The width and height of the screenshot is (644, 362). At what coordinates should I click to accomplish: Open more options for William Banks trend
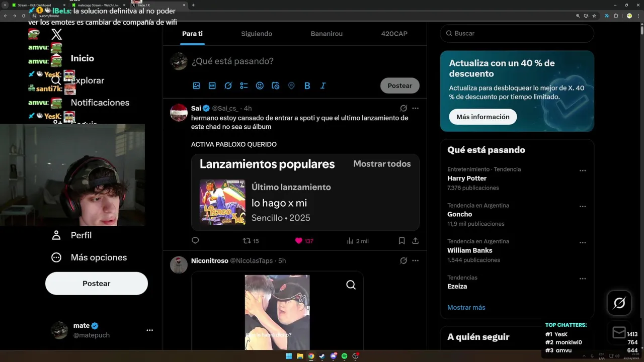(583, 242)
